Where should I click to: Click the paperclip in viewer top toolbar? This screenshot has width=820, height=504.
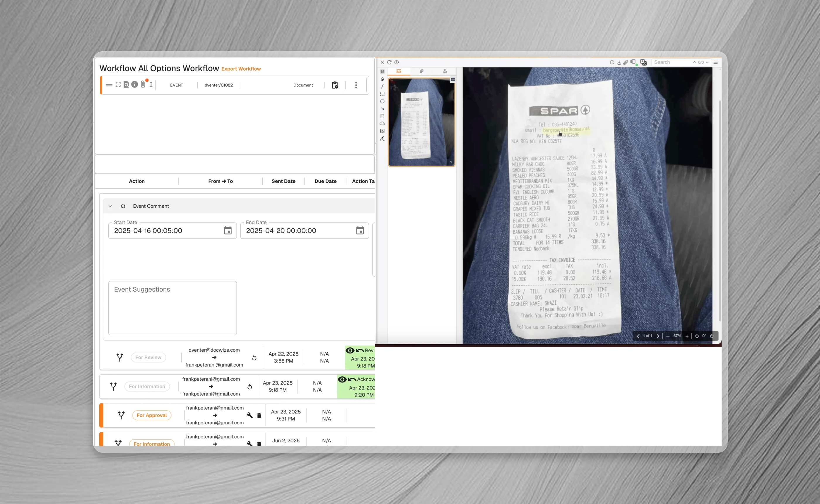tap(626, 62)
